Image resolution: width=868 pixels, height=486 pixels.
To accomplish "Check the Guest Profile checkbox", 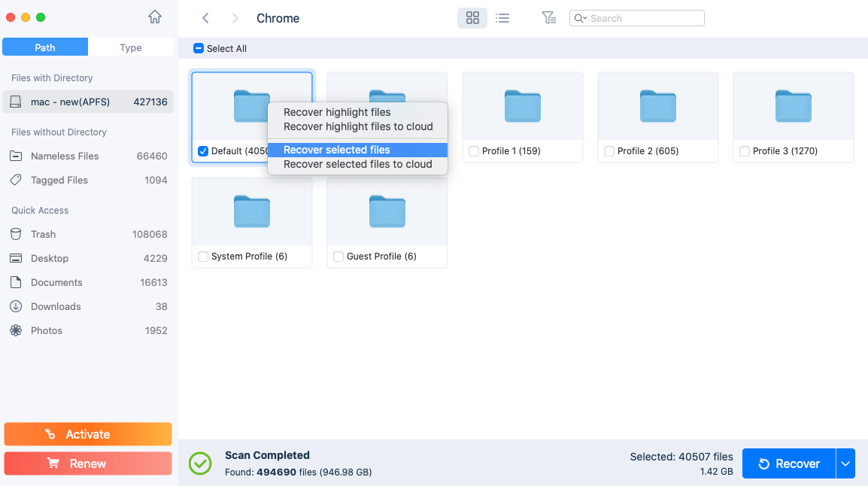I will (338, 257).
